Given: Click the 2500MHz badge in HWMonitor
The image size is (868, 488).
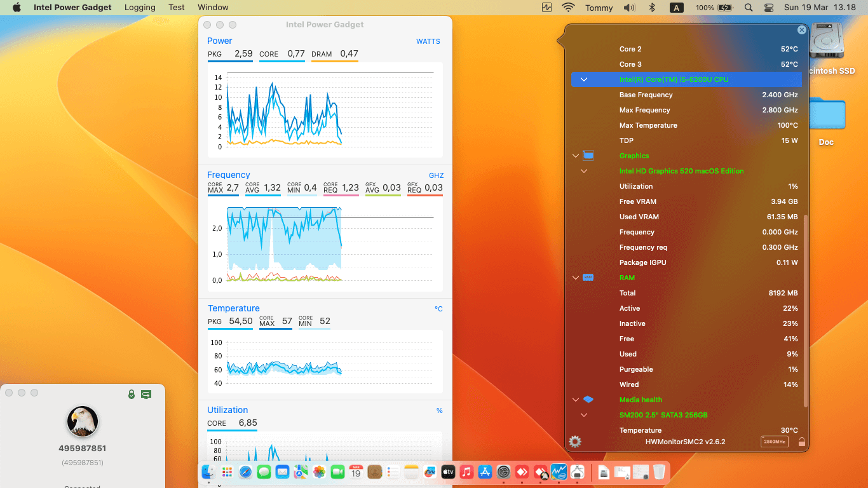Looking at the screenshot, I should coord(775,442).
